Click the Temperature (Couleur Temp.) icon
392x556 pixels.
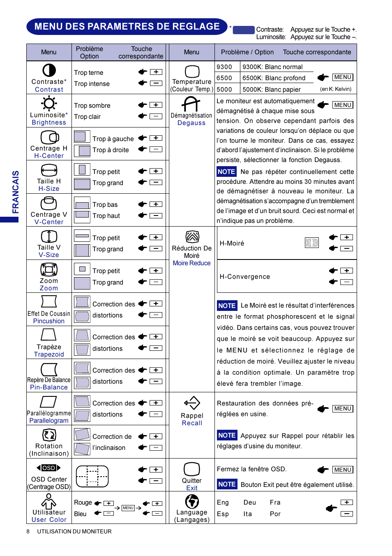pos(192,71)
